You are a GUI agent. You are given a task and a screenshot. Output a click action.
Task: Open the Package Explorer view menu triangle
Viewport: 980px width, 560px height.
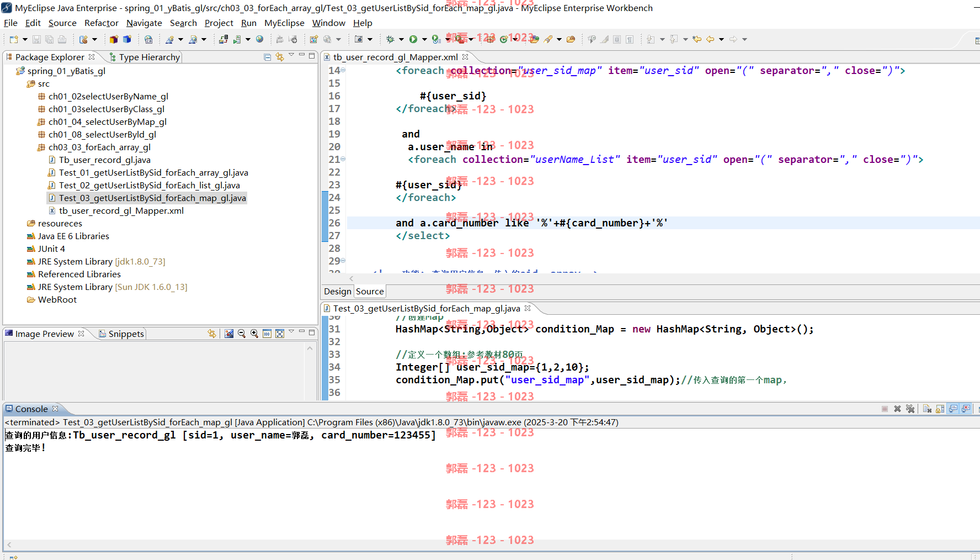[x=291, y=55]
